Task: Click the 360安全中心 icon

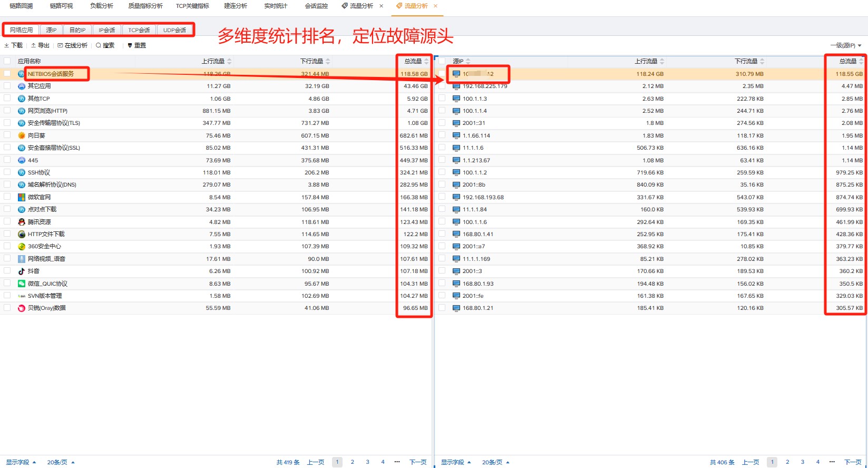Action: pyautogui.click(x=22, y=247)
